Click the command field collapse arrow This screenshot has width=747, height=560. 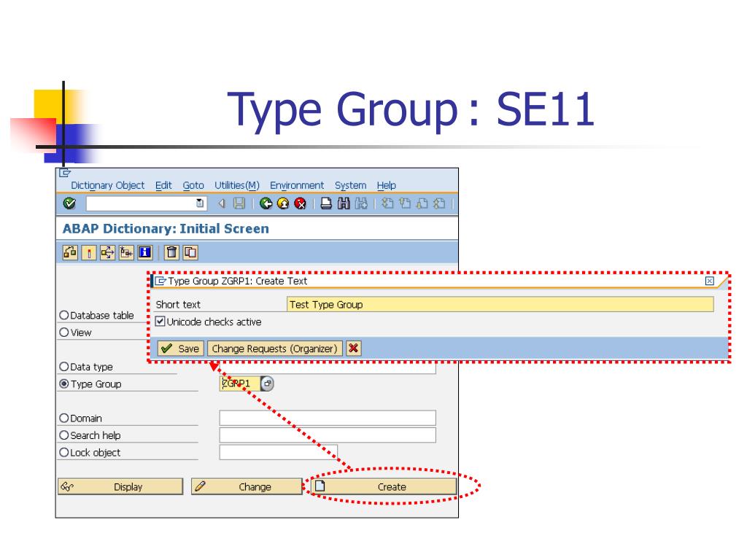coord(221,204)
